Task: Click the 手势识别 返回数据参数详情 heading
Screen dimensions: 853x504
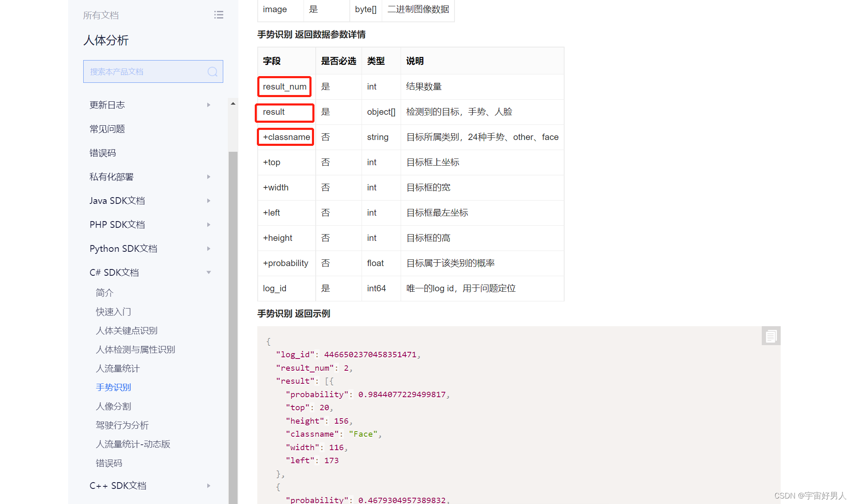Action: point(312,34)
